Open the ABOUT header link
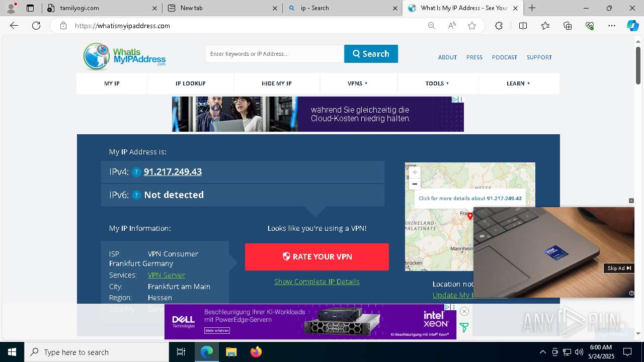644x362 pixels. (x=447, y=57)
